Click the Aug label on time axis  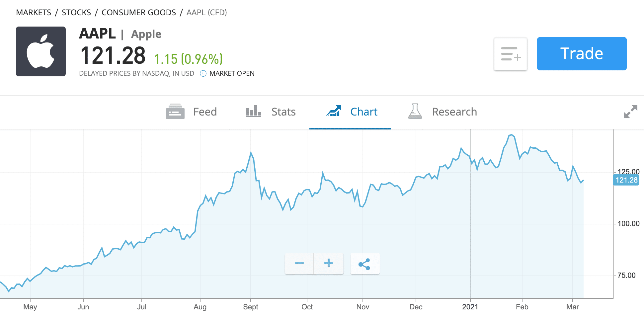pyautogui.click(x=200, y=307)
